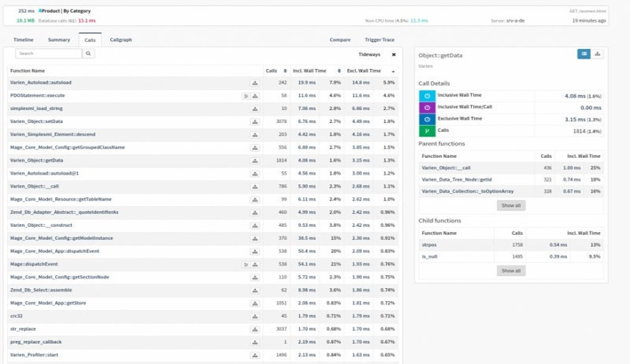Open the Summary tab

(x=59, y=40)
